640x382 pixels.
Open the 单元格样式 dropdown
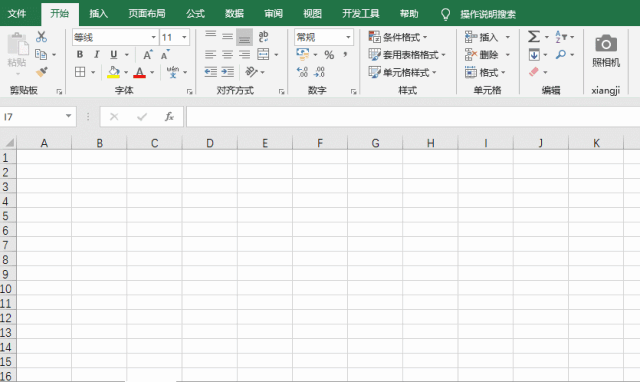coord(402,73)
